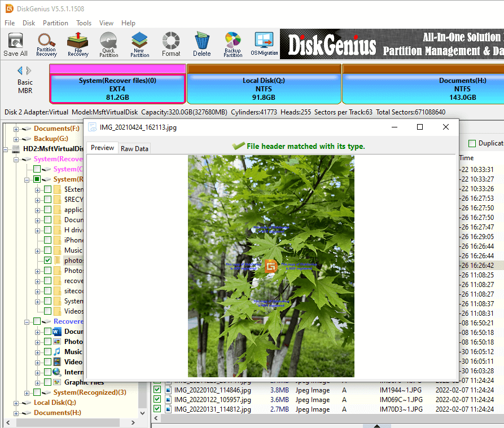Start the OS Migration tool
The height and width of the screenshot is (428, 504).
tap(264, 44)
